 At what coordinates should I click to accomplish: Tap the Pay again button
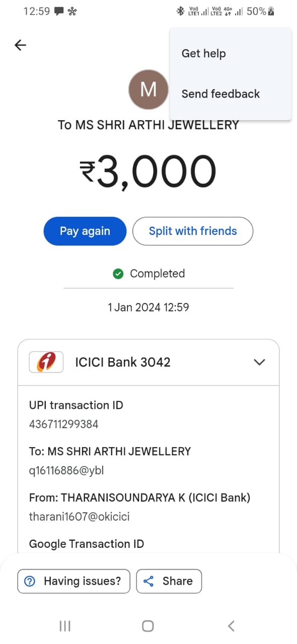click(x=85, y=231)
